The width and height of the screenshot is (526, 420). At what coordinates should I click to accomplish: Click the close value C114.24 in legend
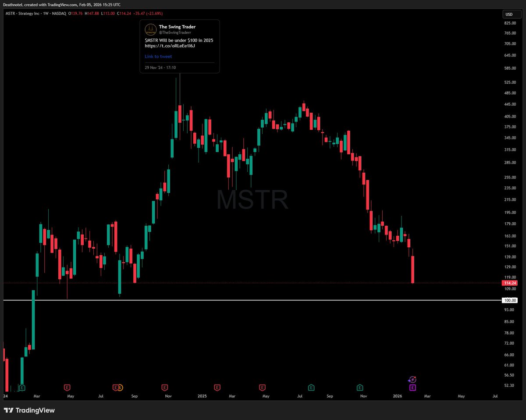(x=125, y=14)
